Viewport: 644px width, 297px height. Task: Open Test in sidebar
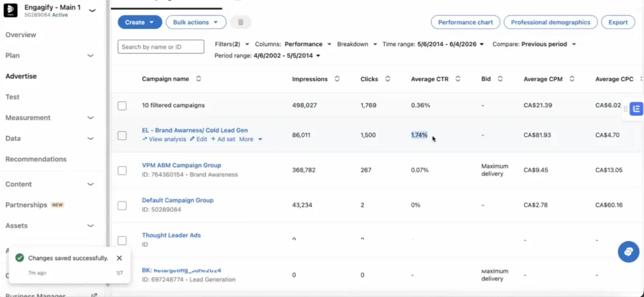12,97
